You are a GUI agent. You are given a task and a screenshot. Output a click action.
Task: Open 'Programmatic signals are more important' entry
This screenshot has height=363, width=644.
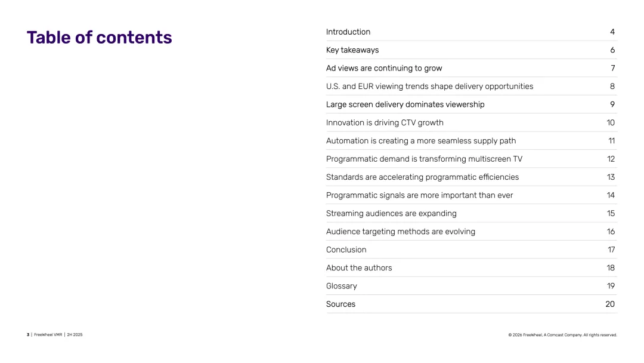pos(419,195)
